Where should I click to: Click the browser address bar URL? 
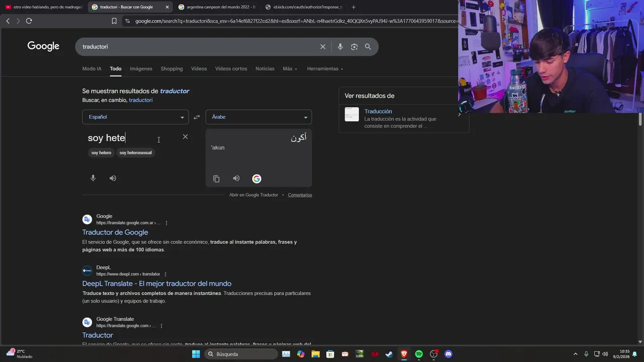pos(296,21)
